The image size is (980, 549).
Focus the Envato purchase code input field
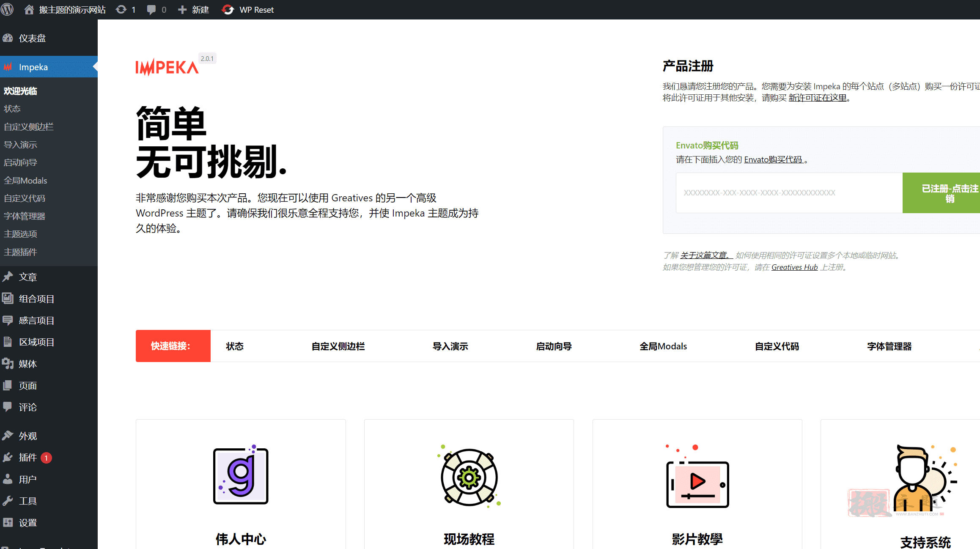789,193
